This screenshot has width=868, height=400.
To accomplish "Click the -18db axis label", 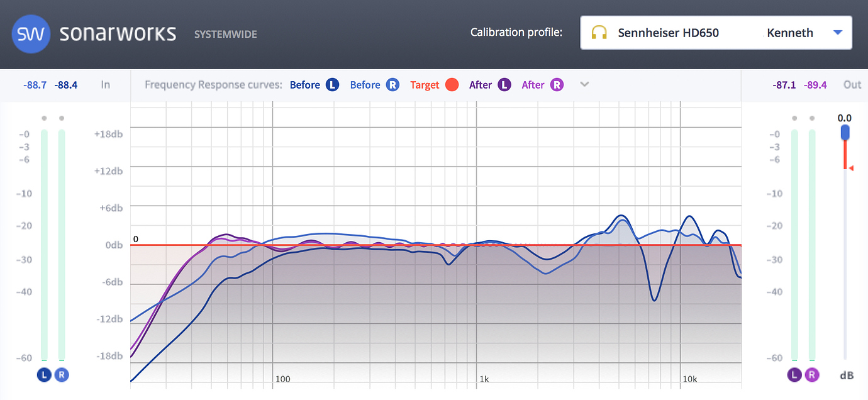I will click(x=109, y=356).
